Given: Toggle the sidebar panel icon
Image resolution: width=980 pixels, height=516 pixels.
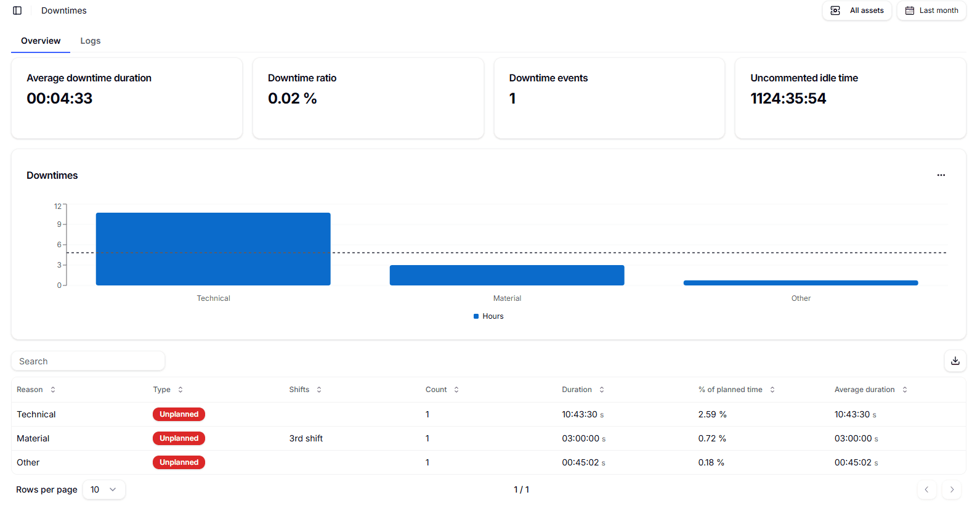Looking at the screenshot, I should click(x=17, y=10).
